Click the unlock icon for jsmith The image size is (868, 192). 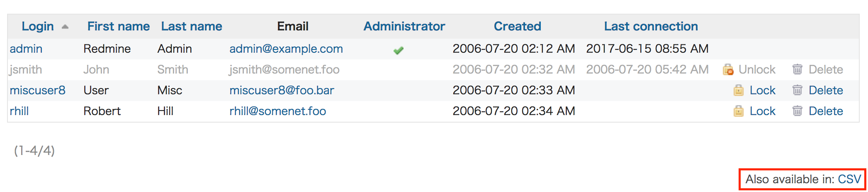pyautogui.click(x=728, y=69)
